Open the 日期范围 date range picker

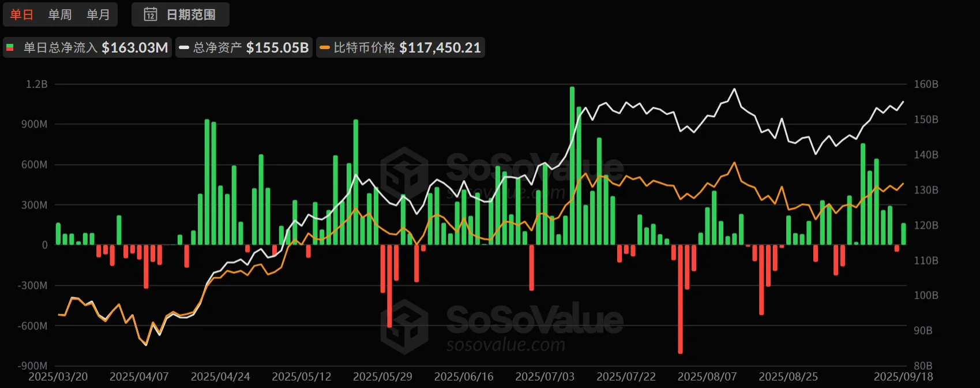(x=190, y=14)
